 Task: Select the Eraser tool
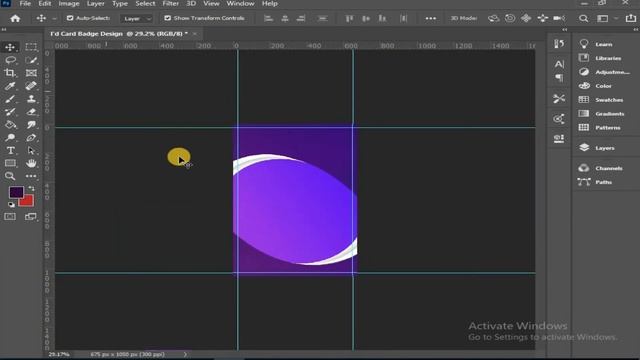(x=31, y=112)
